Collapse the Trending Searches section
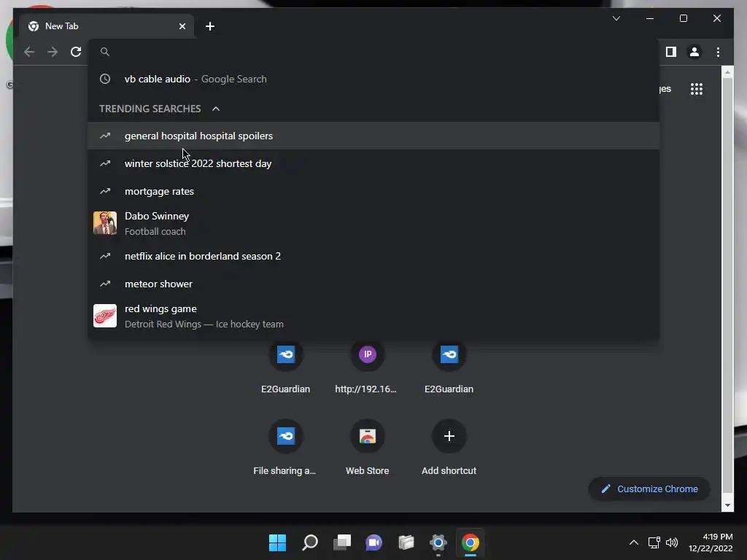 pyautogui.click(x=216, y=109)
